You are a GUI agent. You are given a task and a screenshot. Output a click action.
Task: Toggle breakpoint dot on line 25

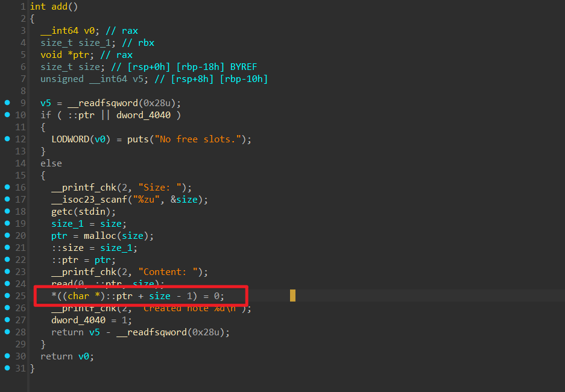[7, 296]
